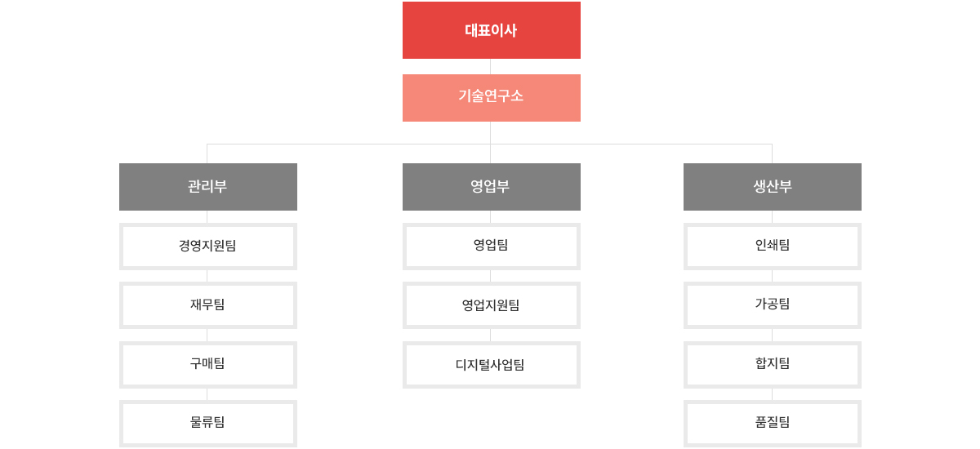Choose the 합지팀 team box

pos(773,365)
